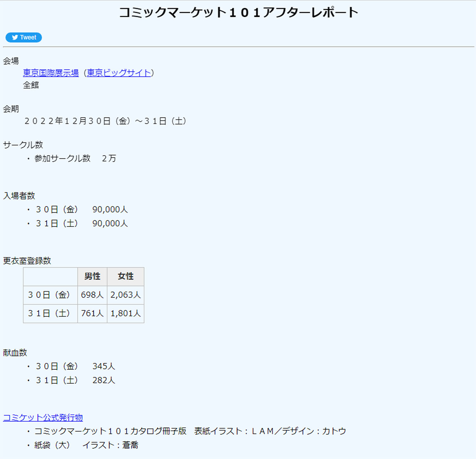This screenshot has height=459, width=476.
Task: Click the ３１日（土）row label in the table
Action: [50, 313]
